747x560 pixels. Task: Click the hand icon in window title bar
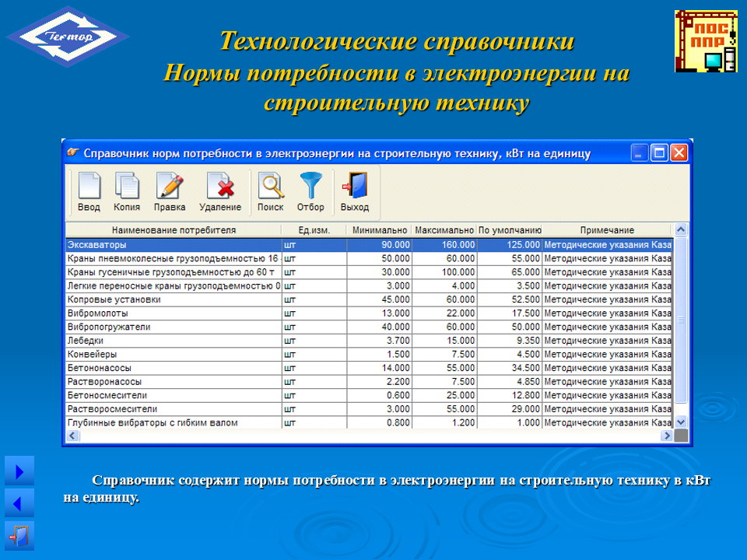(73, 152)
